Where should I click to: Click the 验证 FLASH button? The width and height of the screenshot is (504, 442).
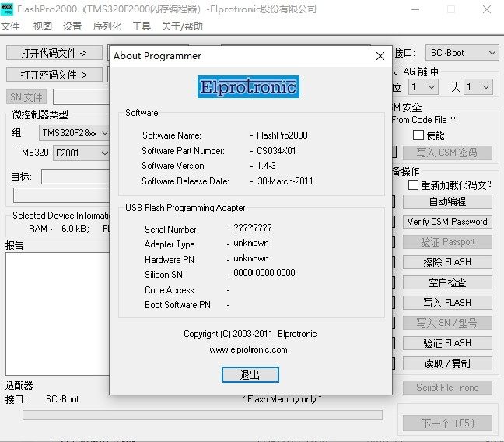click(x=447, y=343)
